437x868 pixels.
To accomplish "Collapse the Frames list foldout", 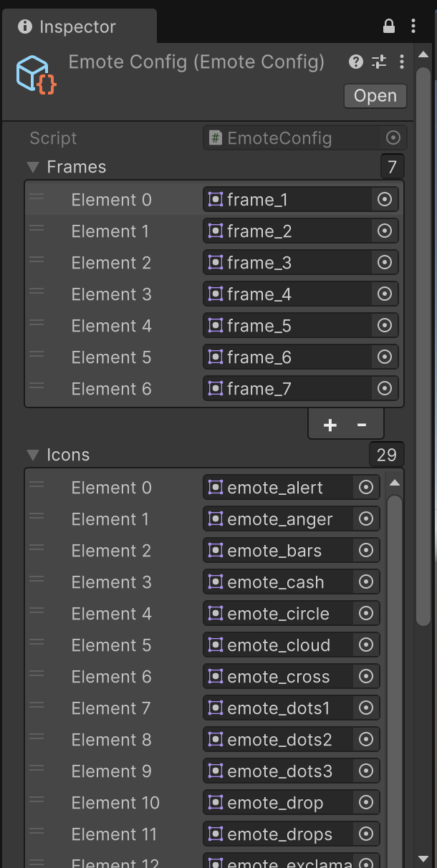I will pos(32,167).
